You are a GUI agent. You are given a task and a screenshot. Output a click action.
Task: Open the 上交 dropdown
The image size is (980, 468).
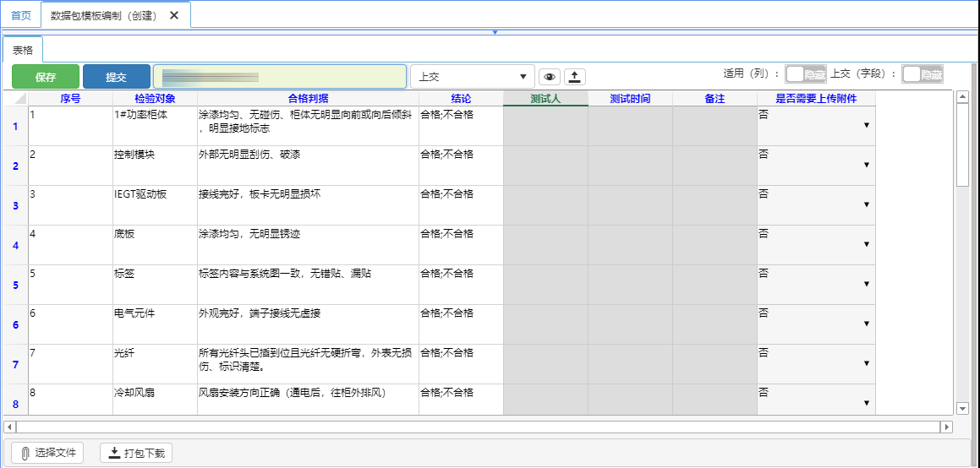473,77
